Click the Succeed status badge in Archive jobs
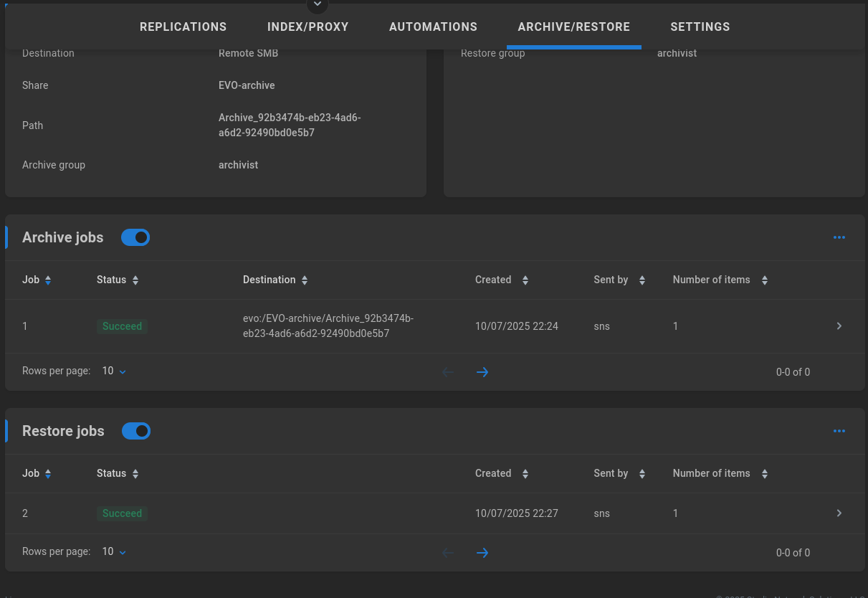Viewport: 868px width, 598px height. 122,326
